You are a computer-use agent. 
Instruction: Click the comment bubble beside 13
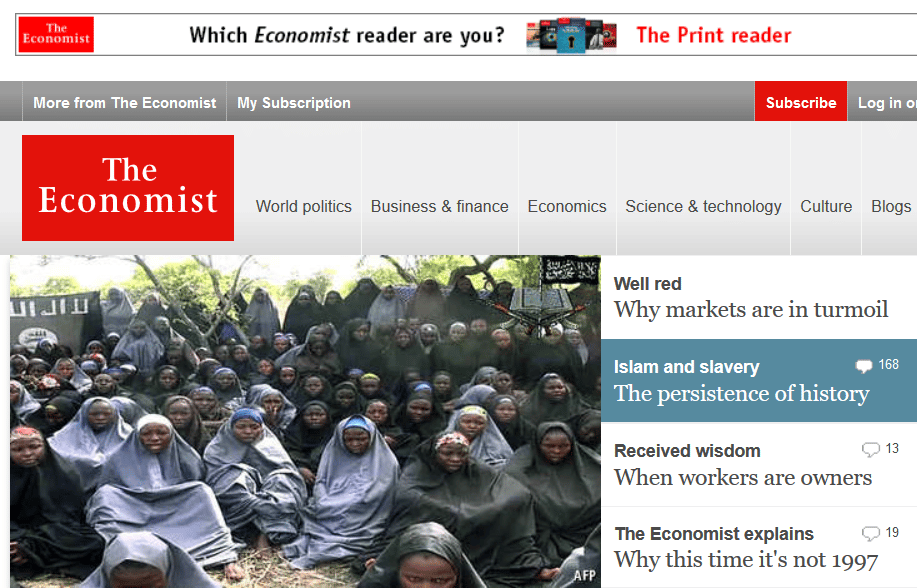click(x=871, y=449)
